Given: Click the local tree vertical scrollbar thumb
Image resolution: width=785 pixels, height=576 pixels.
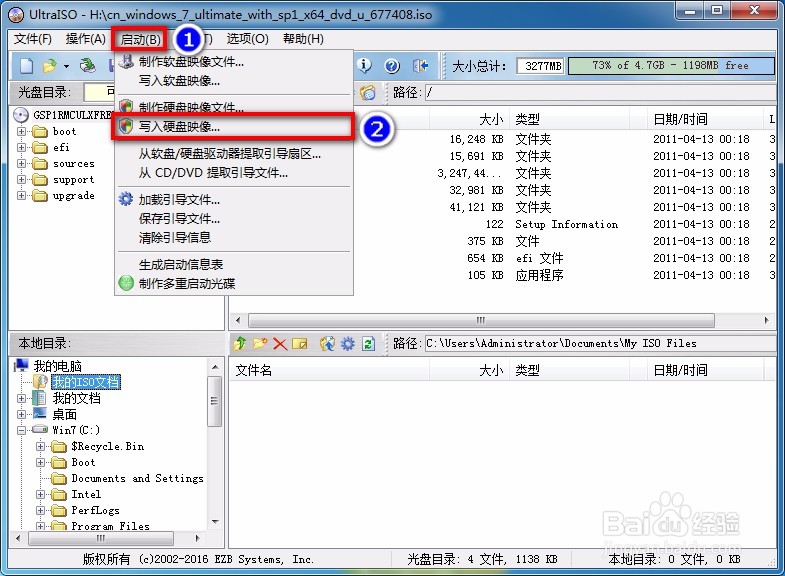Looking at the screenshot, I should 215,402.
